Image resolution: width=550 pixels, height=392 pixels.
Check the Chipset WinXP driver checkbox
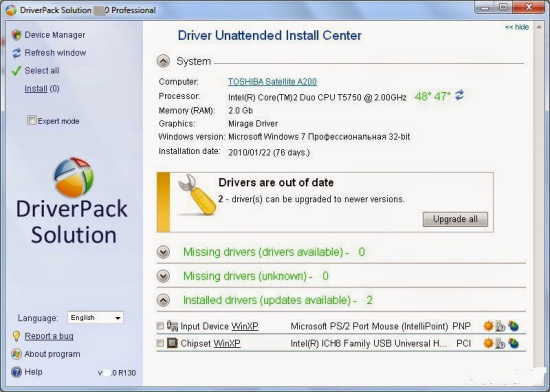(x=160, y=343)
